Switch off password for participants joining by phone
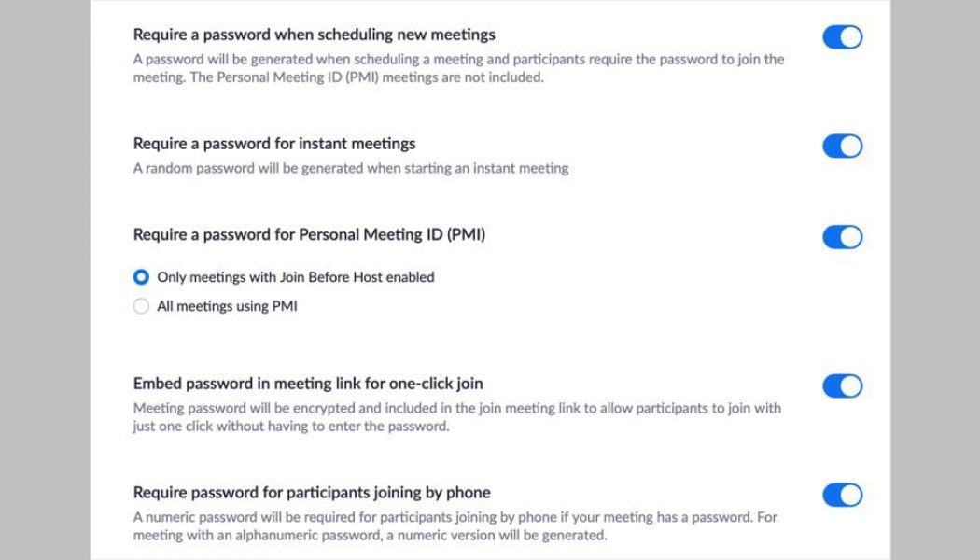 point(842,495)
